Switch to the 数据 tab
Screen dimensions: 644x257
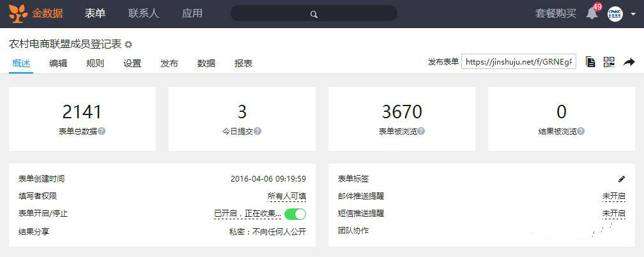(x=206, y=63)
